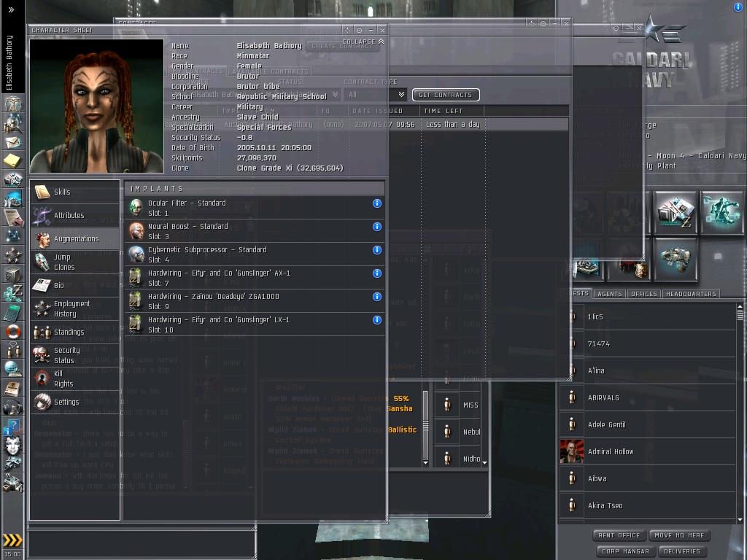
Task: Open Settings section in character sheet
Action: click(75, 402)
